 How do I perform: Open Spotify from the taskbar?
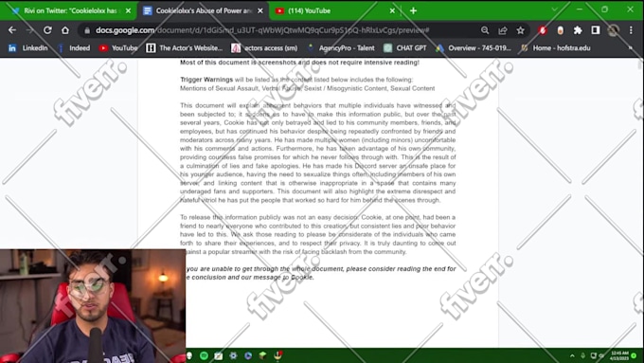pos(204,355)
